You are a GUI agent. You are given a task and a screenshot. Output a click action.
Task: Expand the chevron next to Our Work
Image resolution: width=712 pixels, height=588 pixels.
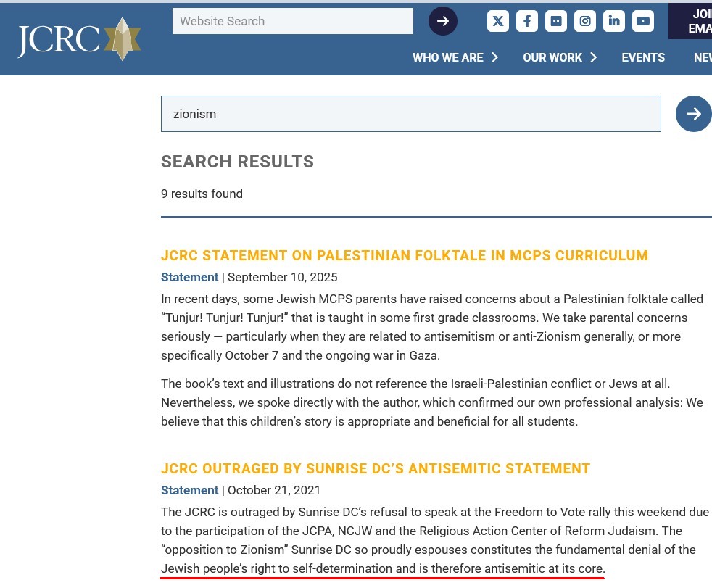point(594,57)
